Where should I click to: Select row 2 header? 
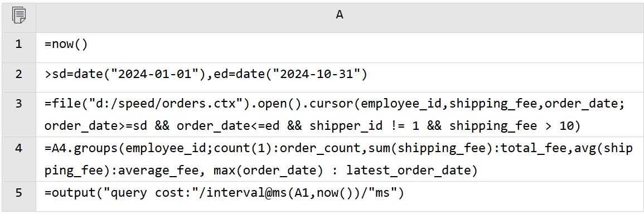pos(18,75)
